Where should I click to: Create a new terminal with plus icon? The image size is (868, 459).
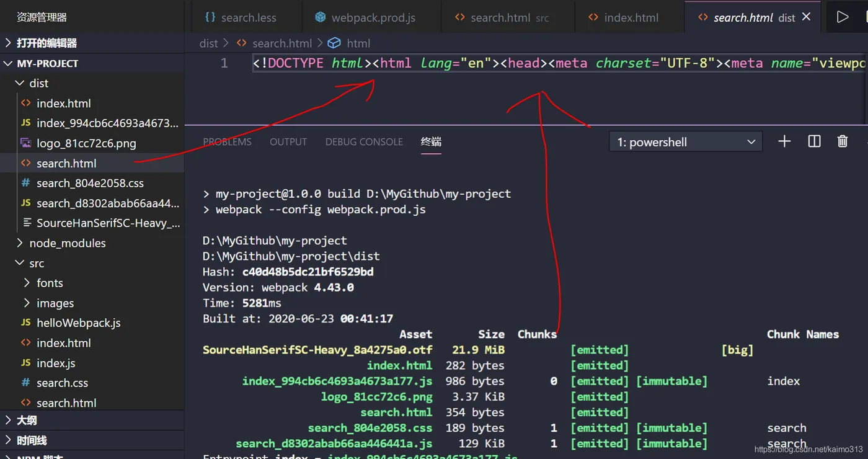784,141
